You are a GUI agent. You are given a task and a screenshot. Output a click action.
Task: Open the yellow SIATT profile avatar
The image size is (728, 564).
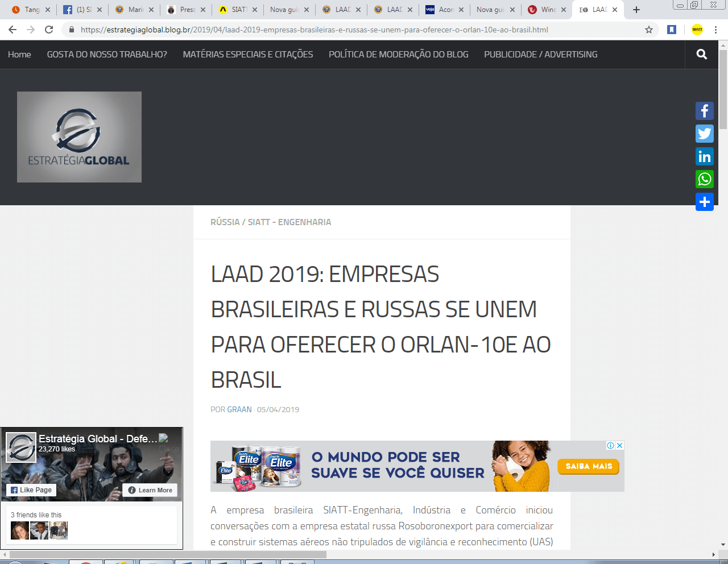click(x=697, y=30)
